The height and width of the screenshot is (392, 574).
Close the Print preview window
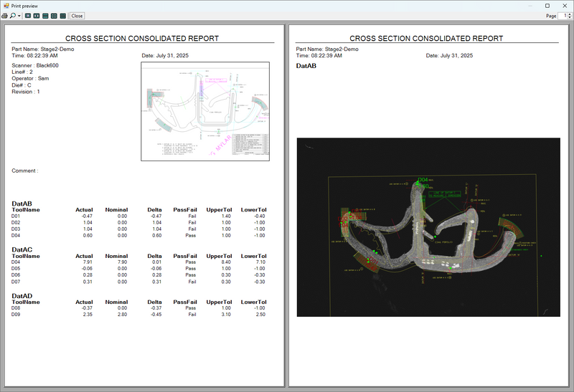point(565,5)
